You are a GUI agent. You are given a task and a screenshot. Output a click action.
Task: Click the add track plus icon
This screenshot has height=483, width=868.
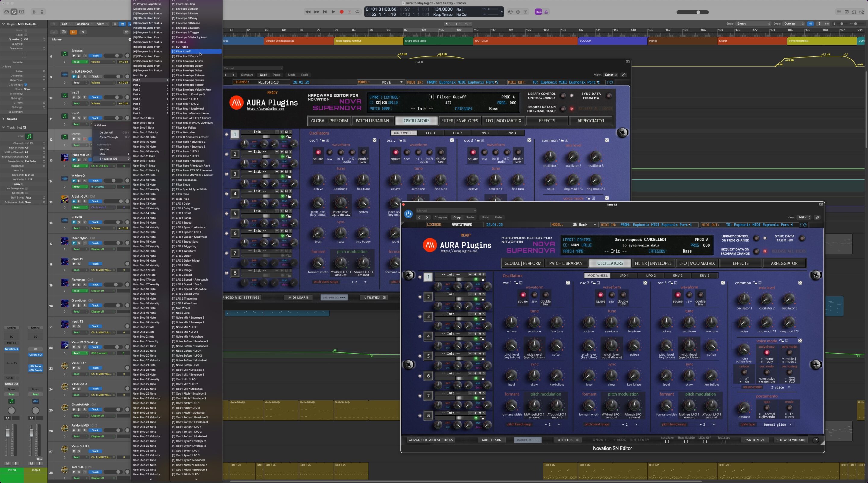[54, 32]
